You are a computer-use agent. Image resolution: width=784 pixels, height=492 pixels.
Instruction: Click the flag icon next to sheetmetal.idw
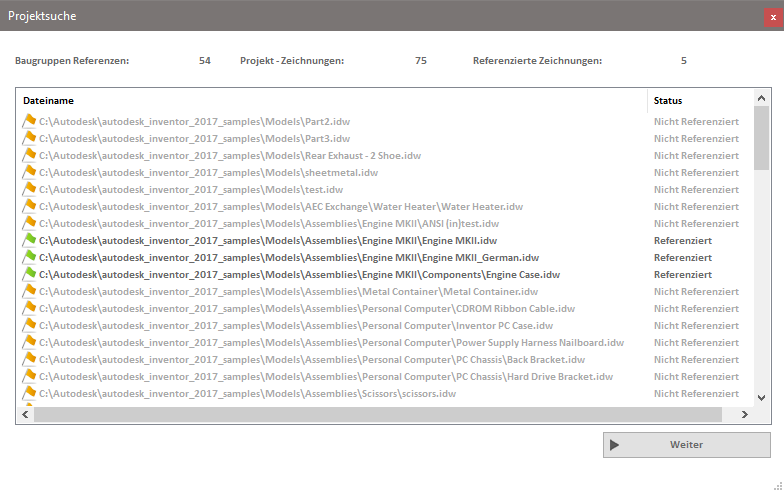[x=30, y=172]
